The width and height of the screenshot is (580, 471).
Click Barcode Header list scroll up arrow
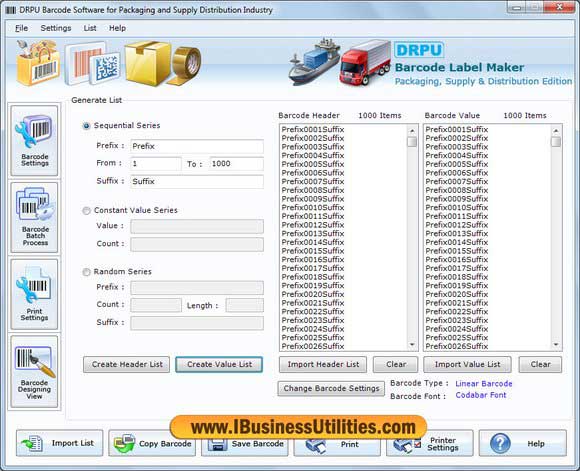[412, 131]
